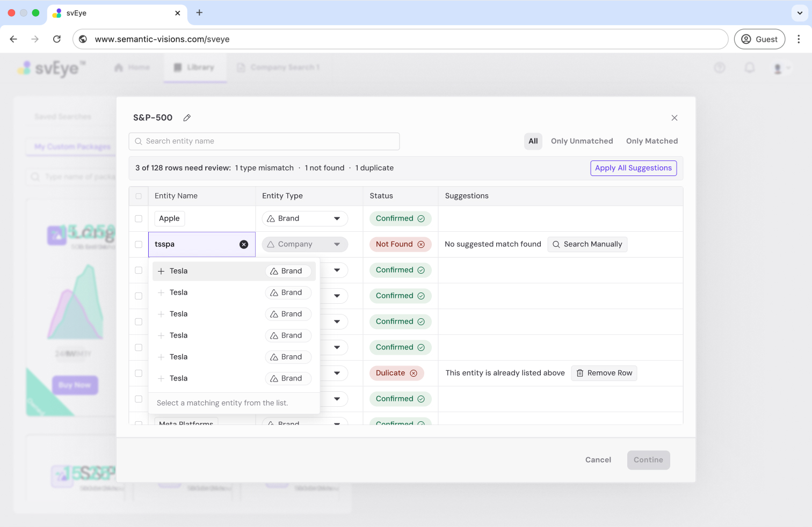
Task: Open the user avatar menu in svEye header
Action: (x=781, y=68)
